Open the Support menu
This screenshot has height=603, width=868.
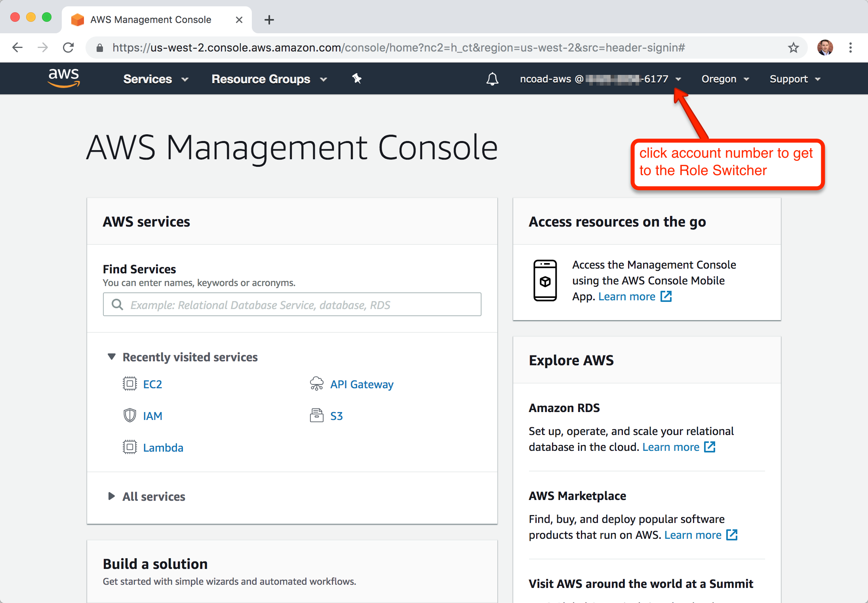pos(794,79)
